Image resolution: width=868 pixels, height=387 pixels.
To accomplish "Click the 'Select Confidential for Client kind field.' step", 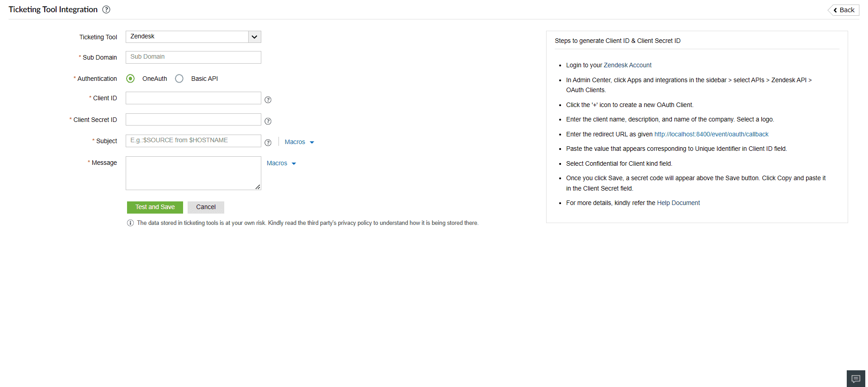I will point(619,163).
